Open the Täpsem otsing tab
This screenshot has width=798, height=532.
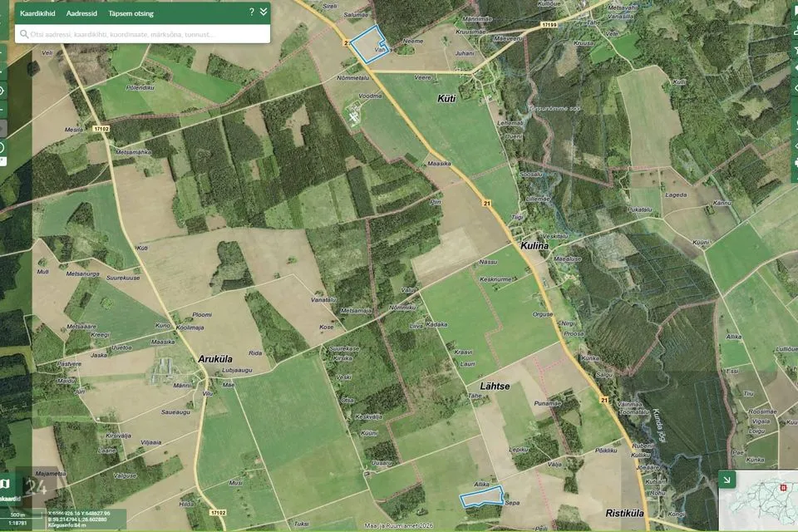[x=131, y=13]
